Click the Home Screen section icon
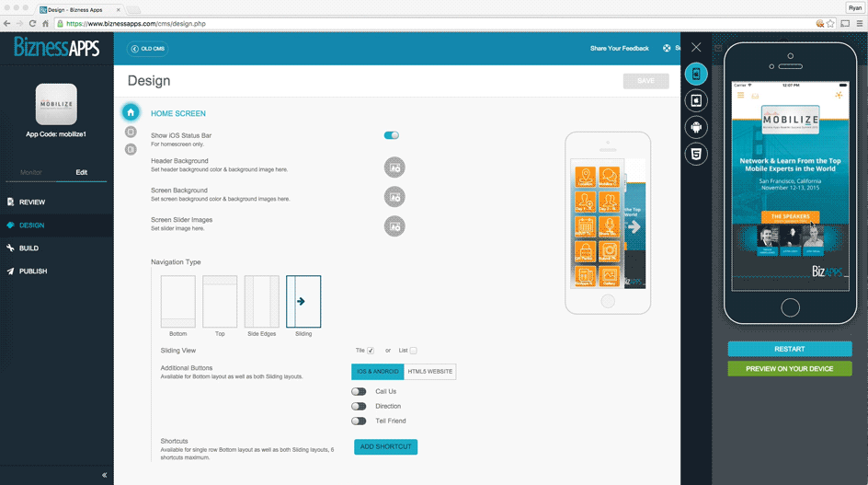This screenshot has height=485, width=868. 131,112
